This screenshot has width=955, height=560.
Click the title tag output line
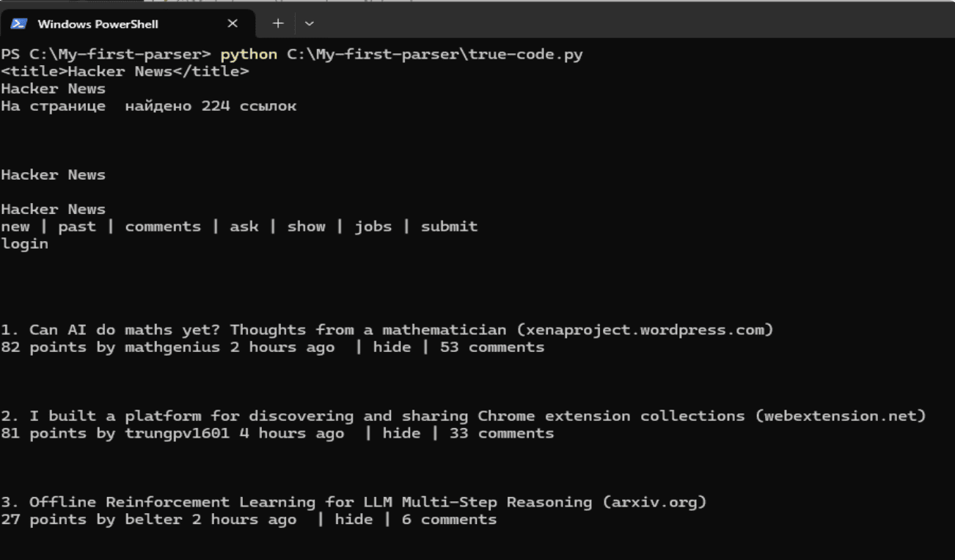tap(125, 72)
